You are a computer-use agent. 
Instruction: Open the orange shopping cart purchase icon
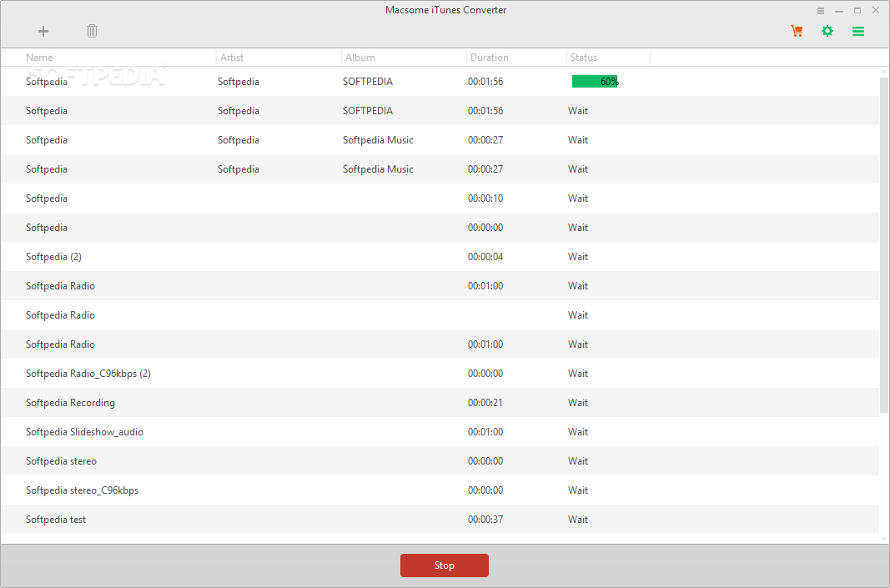[797, 31]
